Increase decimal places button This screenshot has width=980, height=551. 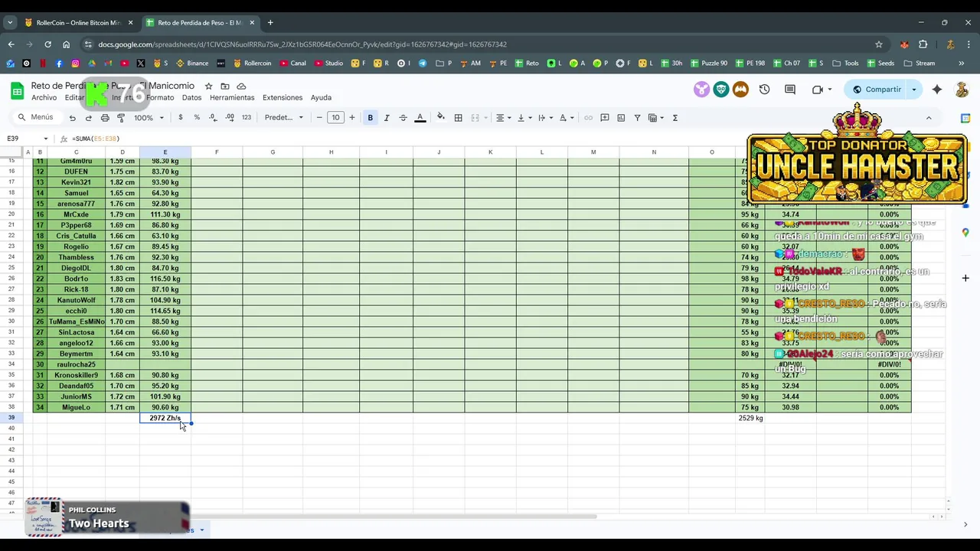pos(230,118)
